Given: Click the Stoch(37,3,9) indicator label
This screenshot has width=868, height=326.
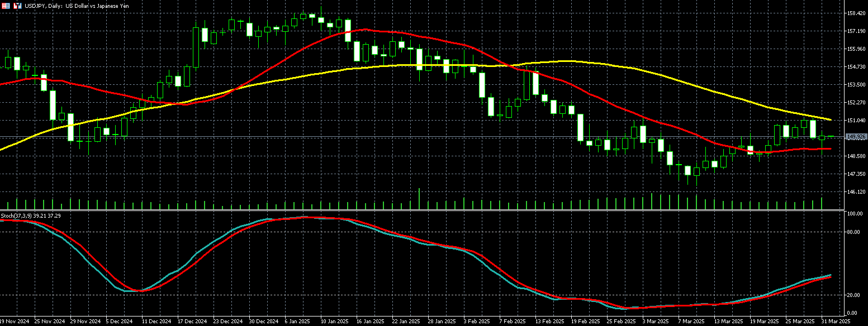Looking at the screenshot, I should (31, 215).
